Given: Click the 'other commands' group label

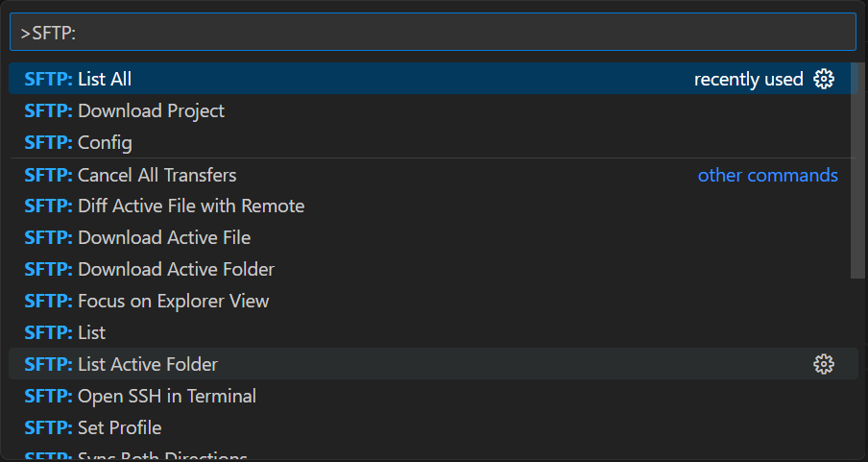Looking at the screenshot, I should click(767, 175).
